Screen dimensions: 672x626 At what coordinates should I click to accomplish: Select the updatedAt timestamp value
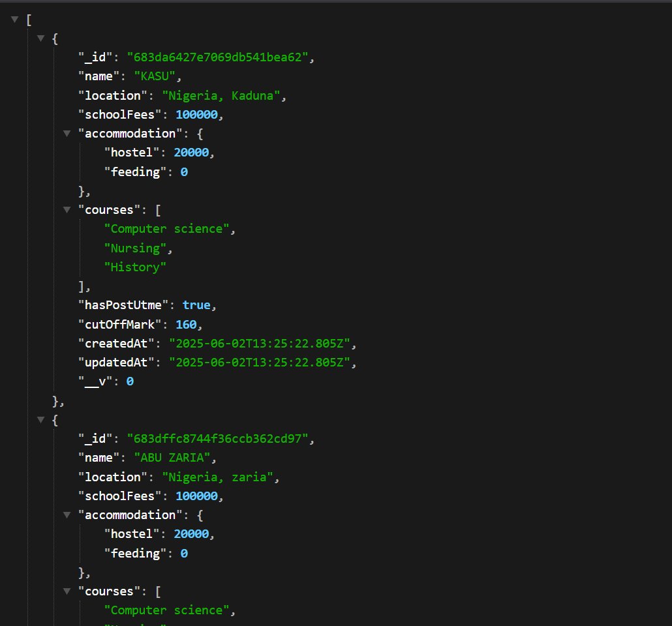click(260, 362)
